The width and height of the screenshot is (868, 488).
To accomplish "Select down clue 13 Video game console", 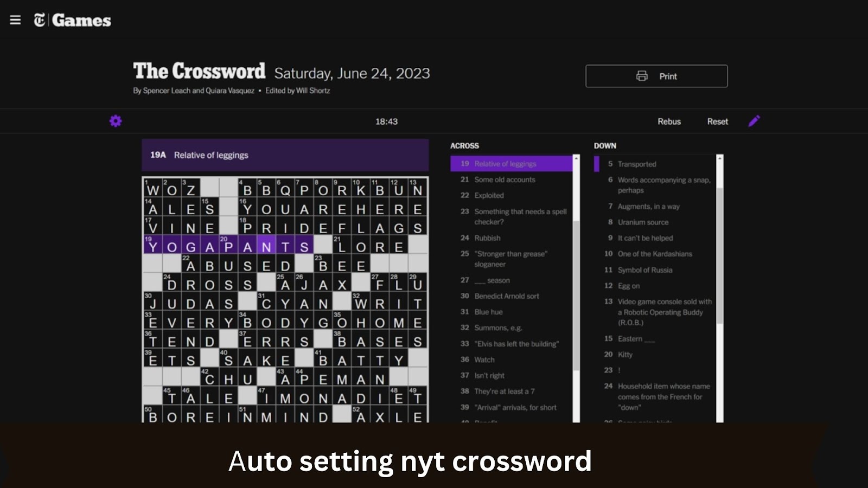I will (655, 312).
